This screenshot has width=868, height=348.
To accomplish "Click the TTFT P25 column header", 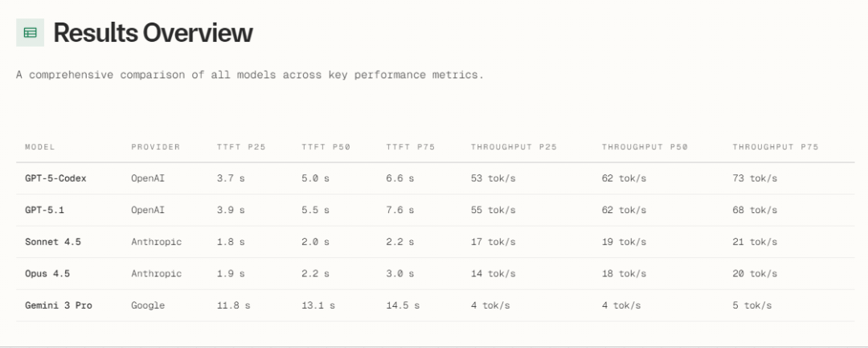I will pos(240,147).
